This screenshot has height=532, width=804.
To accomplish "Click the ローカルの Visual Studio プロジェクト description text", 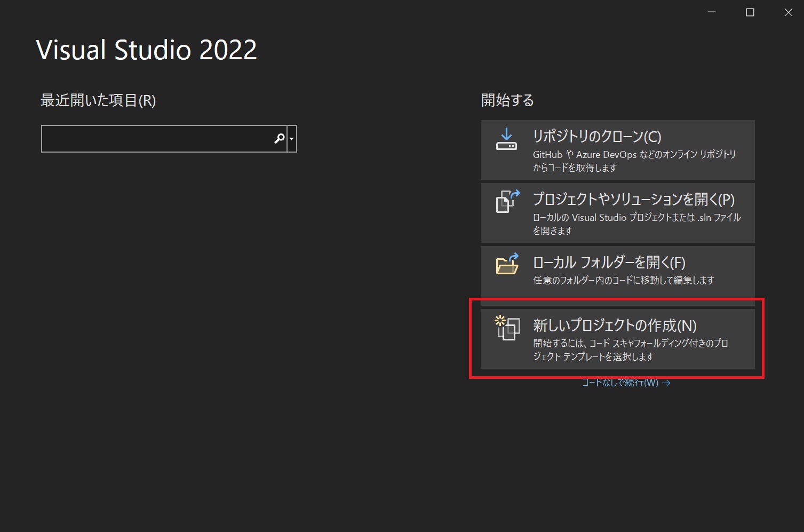I will click(637, 224).
